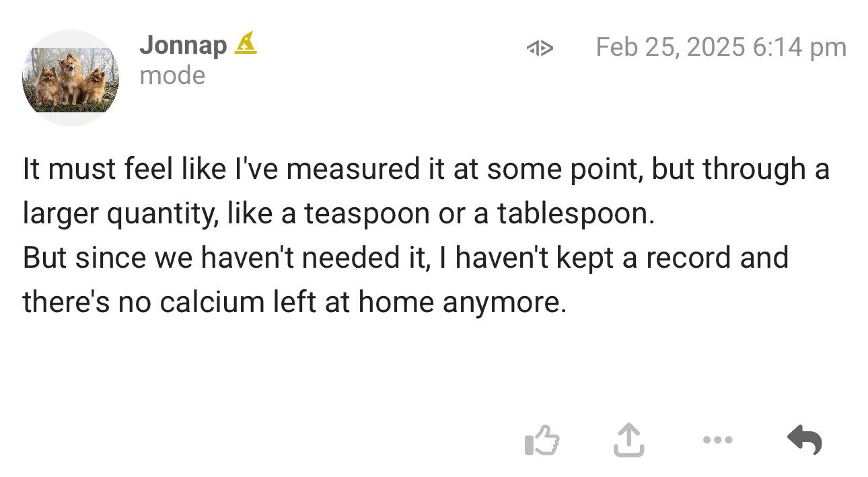The image size is (868, 477).
Task: Like Jonnap's post with thumbs-up
Action: 542,441
